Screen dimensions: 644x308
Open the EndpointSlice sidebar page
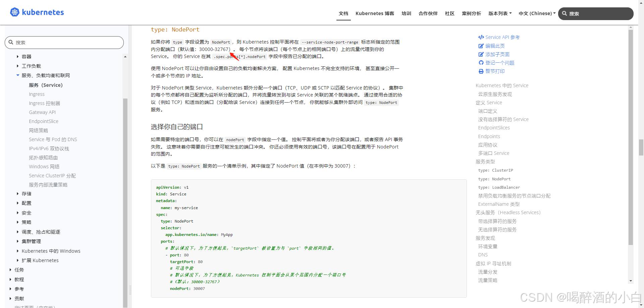(x=44, y=121)
